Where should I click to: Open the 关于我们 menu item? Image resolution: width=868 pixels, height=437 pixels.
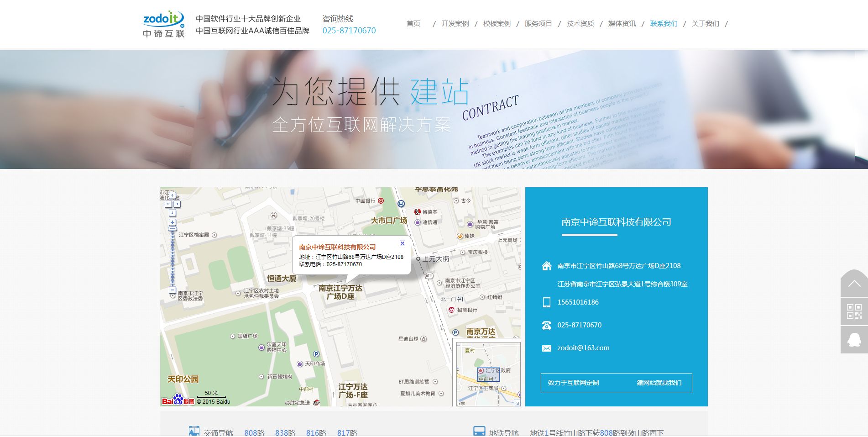(x=706, y=24)
